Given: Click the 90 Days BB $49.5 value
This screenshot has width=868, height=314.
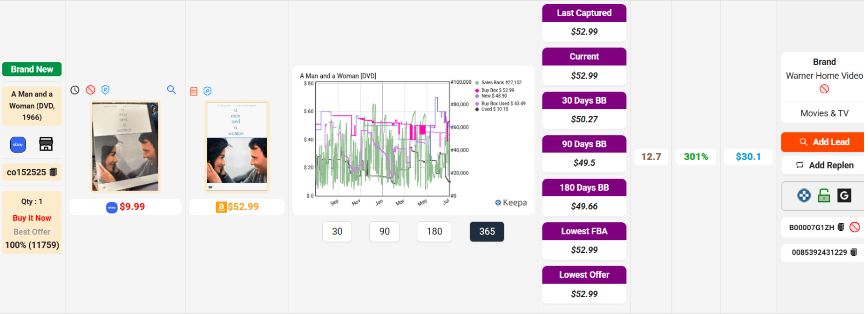Looking at the screenshot, I should coord(584,163).
